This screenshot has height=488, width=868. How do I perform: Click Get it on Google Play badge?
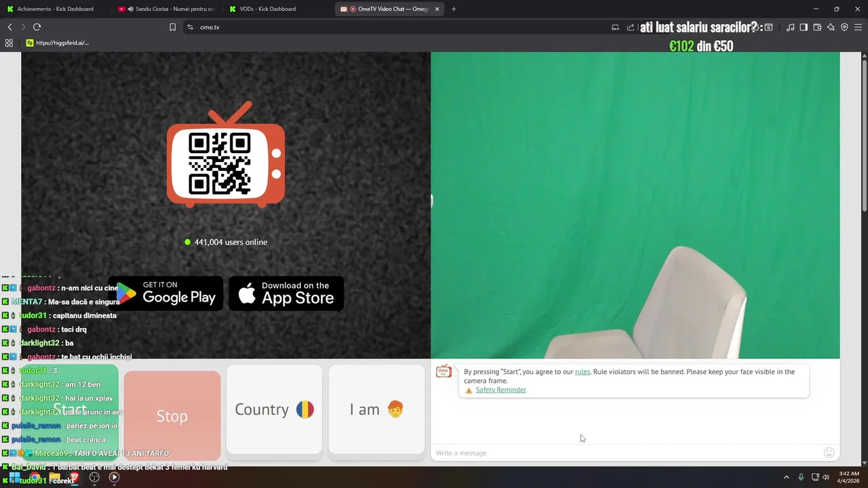coord(165,293)
